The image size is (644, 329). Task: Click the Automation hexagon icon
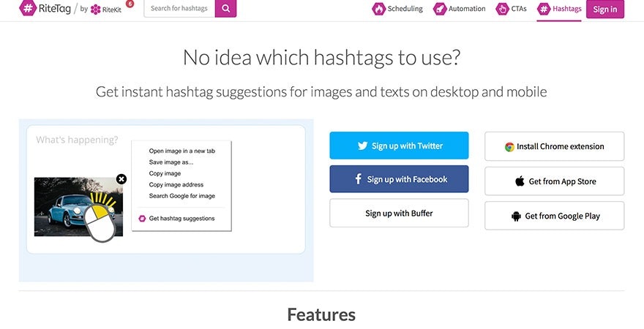tap(440, 10)
